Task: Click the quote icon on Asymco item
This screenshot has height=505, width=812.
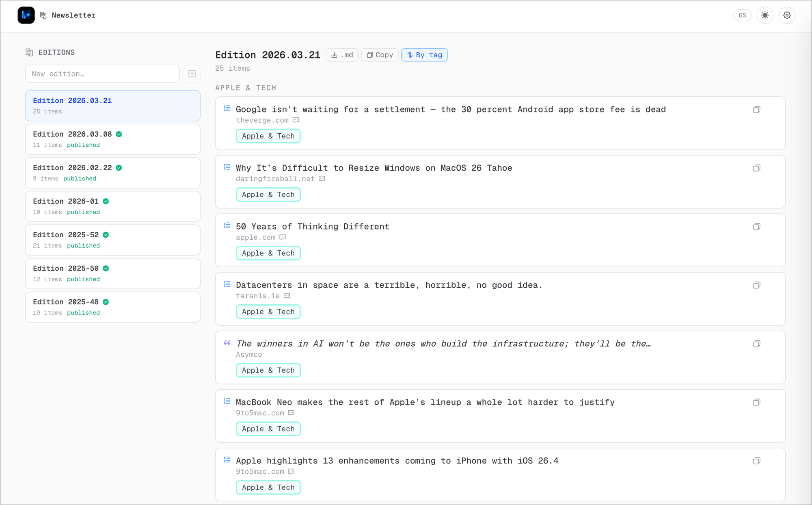Action: [227, 343]
